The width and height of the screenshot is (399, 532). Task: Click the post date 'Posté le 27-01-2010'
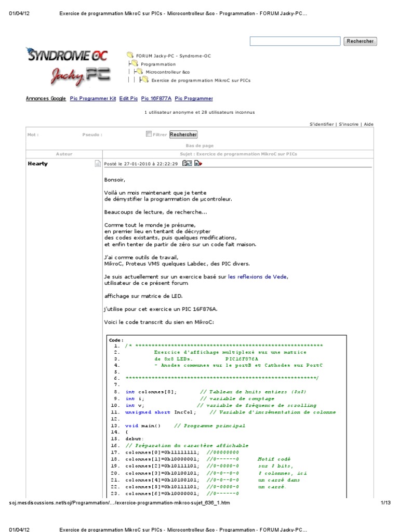141,164
